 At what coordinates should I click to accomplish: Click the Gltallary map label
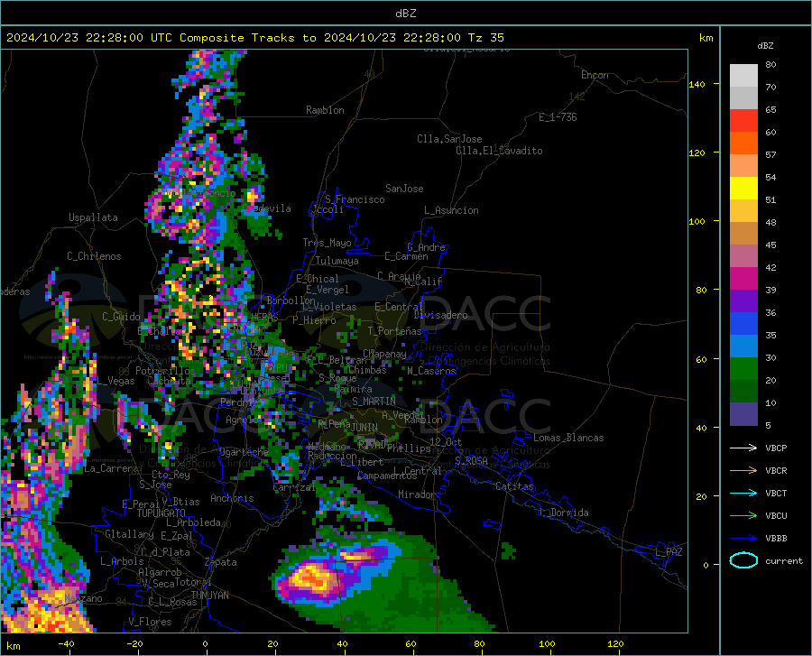[129, 534]
